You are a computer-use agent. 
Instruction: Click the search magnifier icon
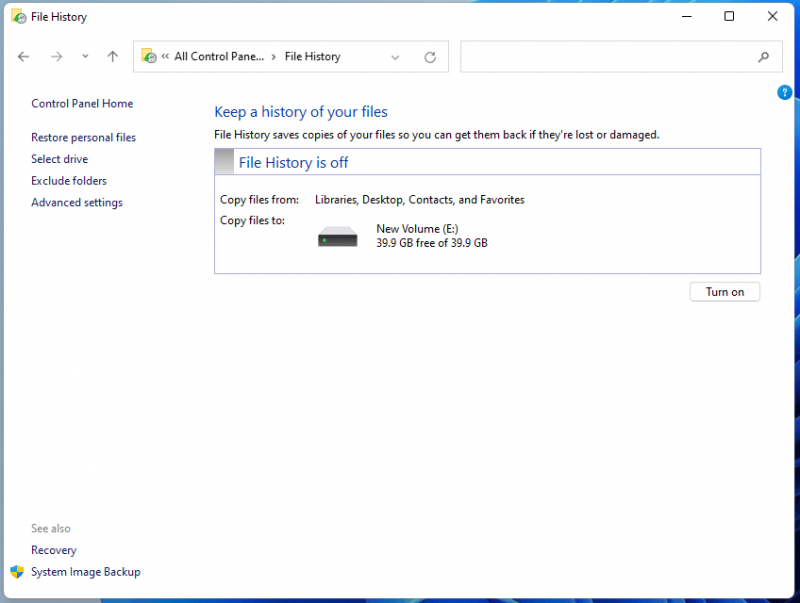pos(763,57)
